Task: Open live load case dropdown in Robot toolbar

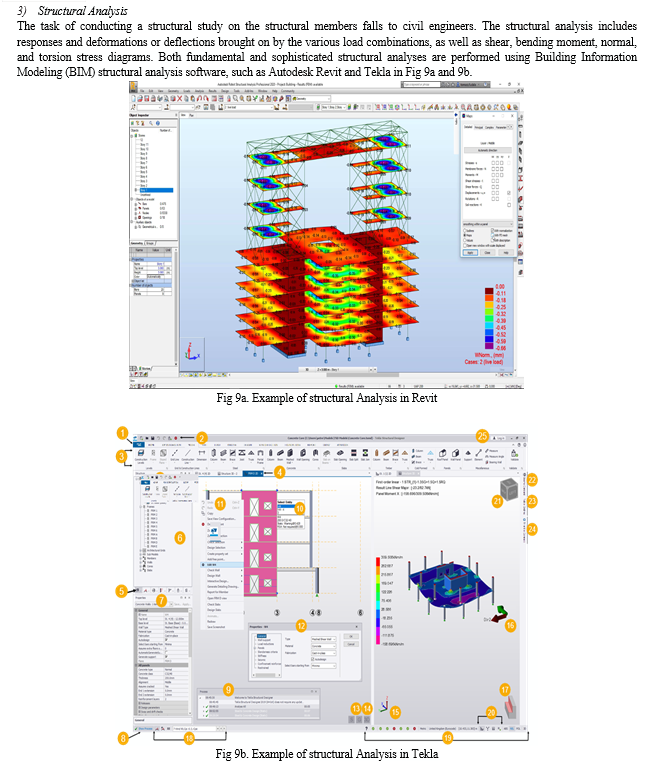Action: click(x=249, y=108)
